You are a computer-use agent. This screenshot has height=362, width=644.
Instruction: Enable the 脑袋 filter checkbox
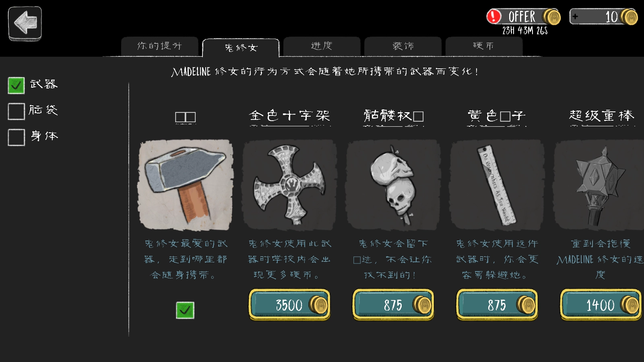(16, 111)
